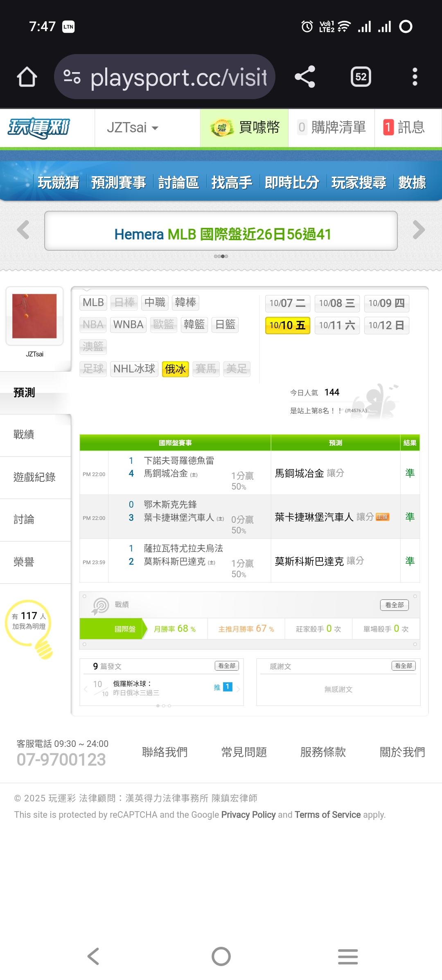The height and width of the screenshot is (980, 442).
Task: Select the MLB league filter
Action: click(x=93, y=302)
